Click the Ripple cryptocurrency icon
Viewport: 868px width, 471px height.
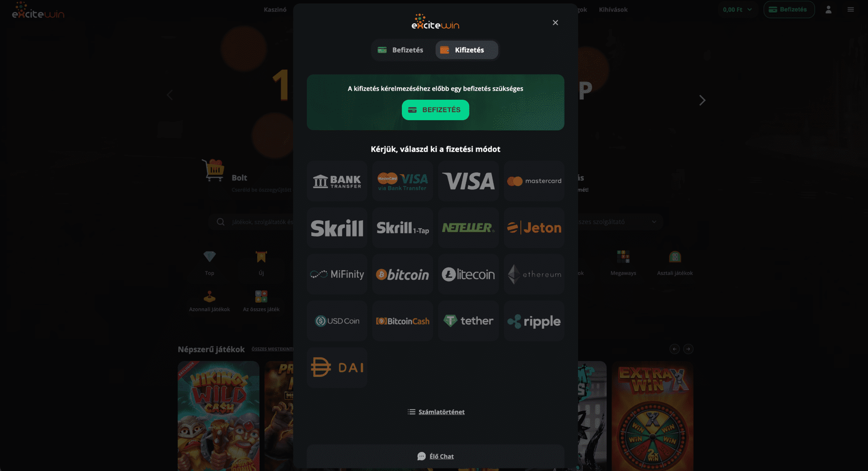pos(533,321)
